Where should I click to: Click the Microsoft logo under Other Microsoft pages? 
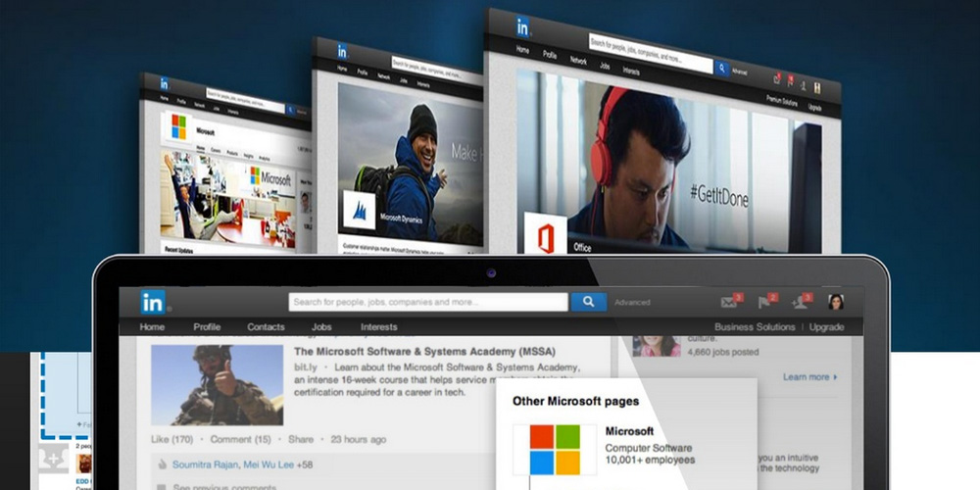pyautogui.click(x=555, y=449)
